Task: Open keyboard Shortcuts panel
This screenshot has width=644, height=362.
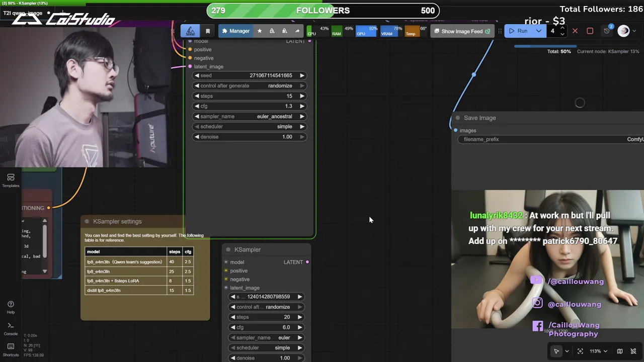Action: (11, 350)
